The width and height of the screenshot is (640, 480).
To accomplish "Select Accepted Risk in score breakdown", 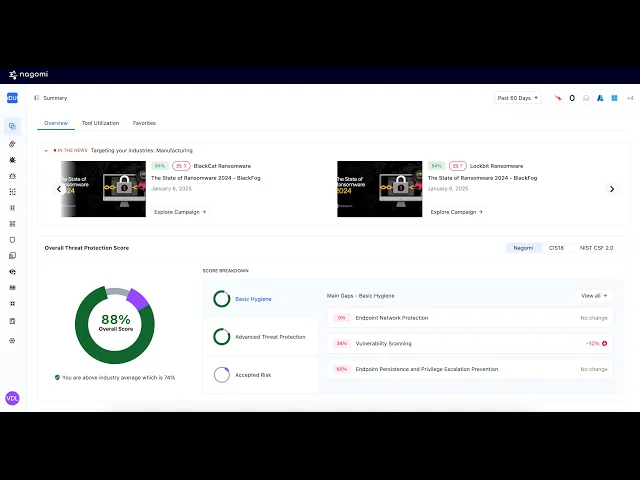I will [260, 375].
